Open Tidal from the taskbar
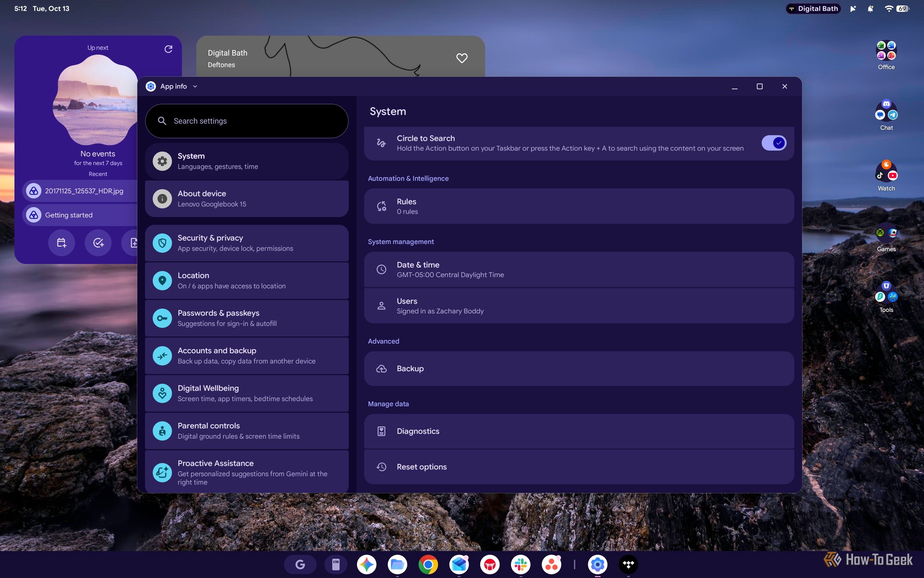This screenshot has height=578, width=924. pyautogui.click(x=628, y=564)
